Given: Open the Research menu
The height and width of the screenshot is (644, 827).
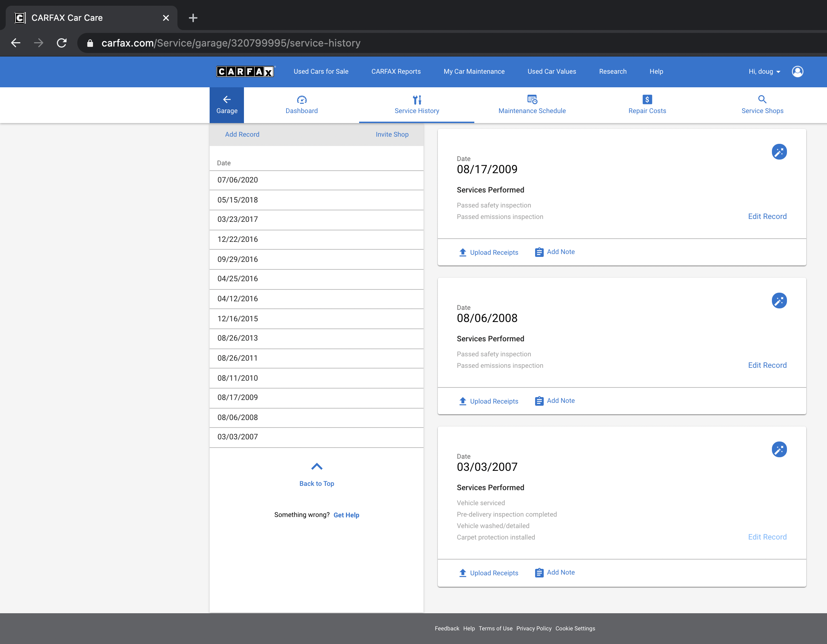Looking at the screenshot, I should tap(613, 72).
